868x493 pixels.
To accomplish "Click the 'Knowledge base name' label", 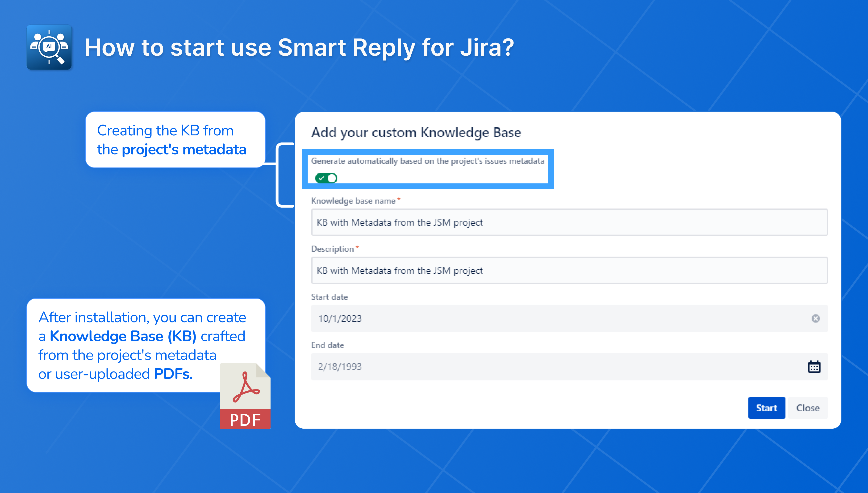I will point(353,201).
